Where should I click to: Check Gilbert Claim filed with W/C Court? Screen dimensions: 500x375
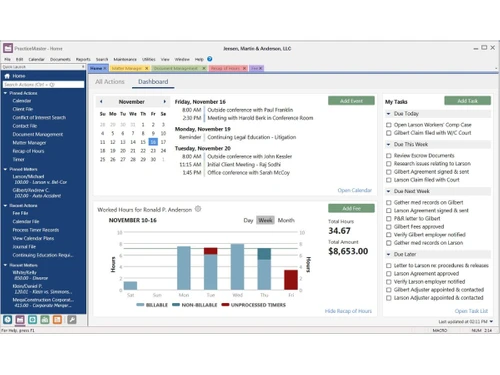coord(389,133)
